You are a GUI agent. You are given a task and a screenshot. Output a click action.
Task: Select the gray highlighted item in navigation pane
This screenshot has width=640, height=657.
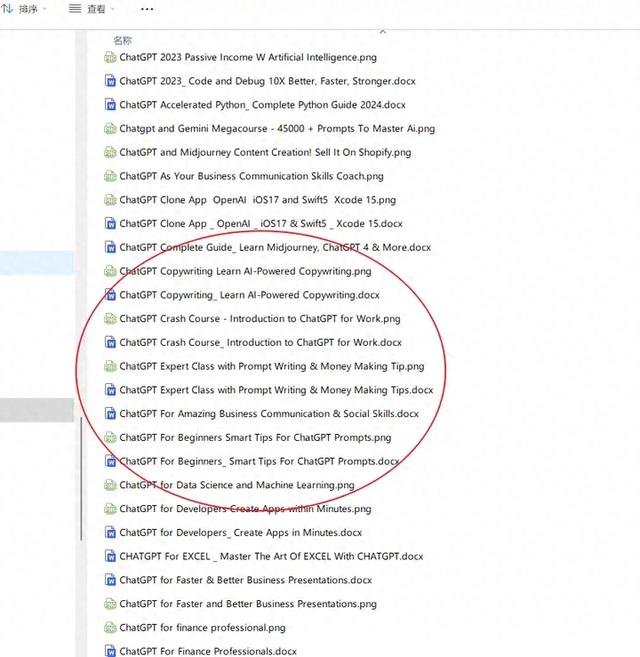37,410
